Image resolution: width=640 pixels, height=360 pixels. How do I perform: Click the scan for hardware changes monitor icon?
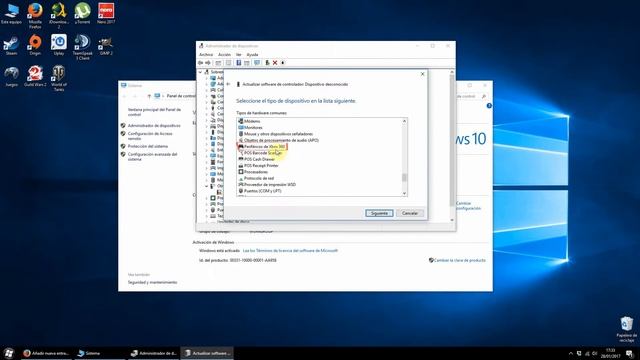pos(257,63)
